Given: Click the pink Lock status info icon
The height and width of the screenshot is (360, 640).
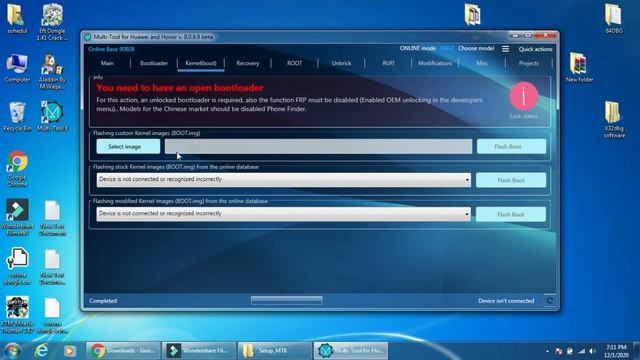Looking at the screenshot, I should click(x=523, y=96).
